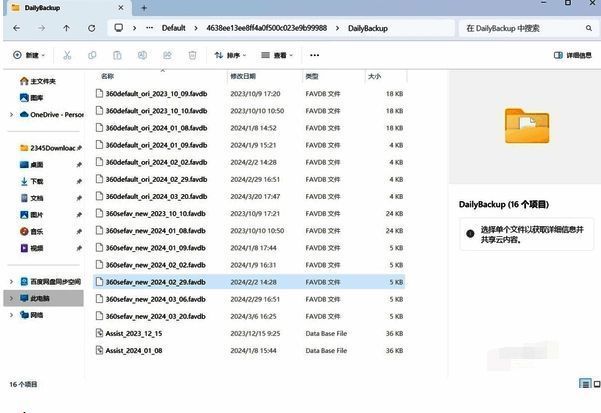Image resolution: width=601 pixels, height=413 pixels.
Task: Select file Assist_2024_01_08
Action: click(134, 350)
